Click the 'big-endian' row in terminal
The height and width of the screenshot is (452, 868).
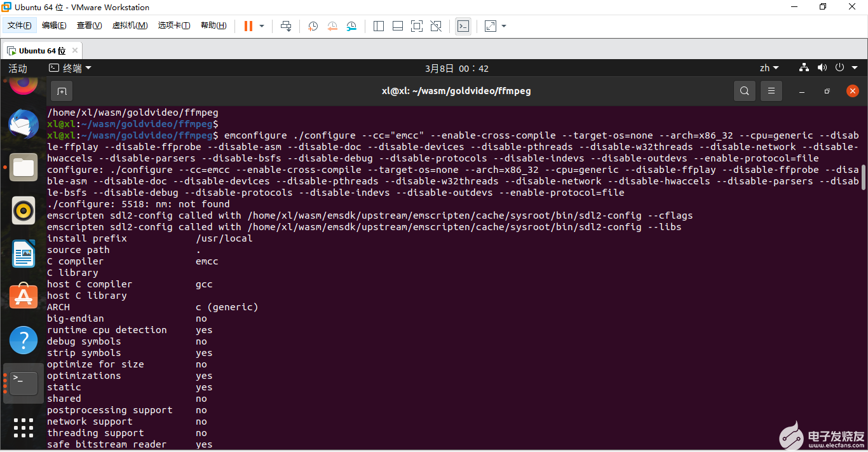coord(127,318)
